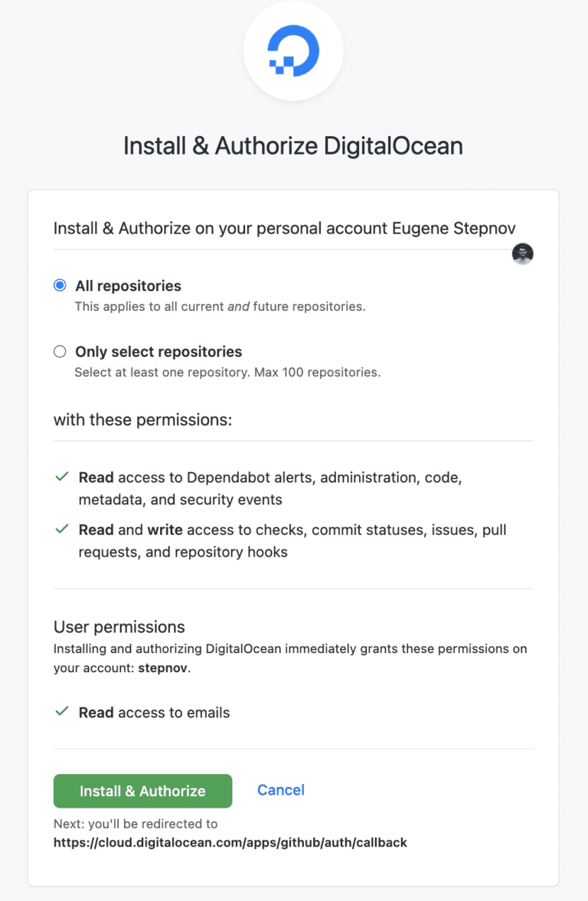The height and width of the screenshot is (901, 588).
Task: Click the cloud.digitalocean.com callback URL text
Action: (230, 842)
